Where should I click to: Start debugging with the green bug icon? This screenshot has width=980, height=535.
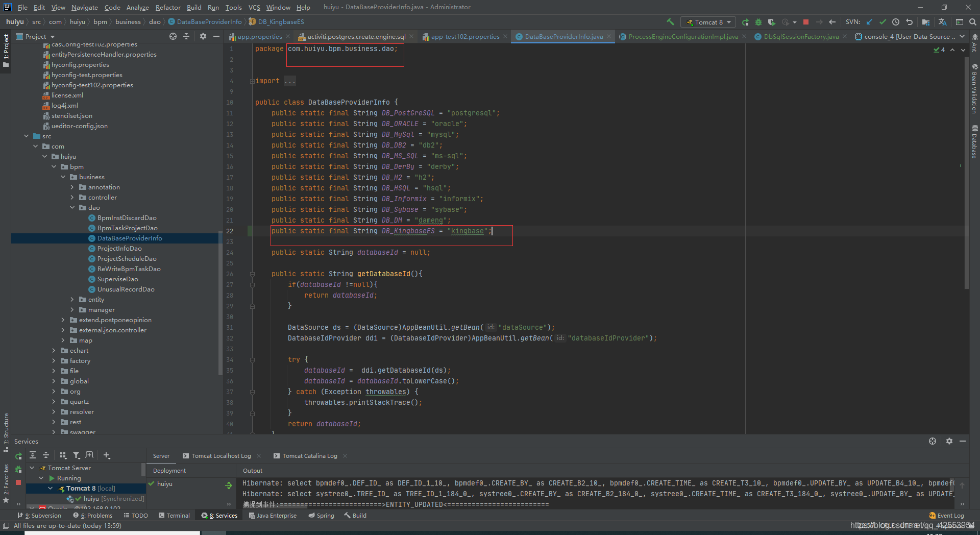coord(758,22)
